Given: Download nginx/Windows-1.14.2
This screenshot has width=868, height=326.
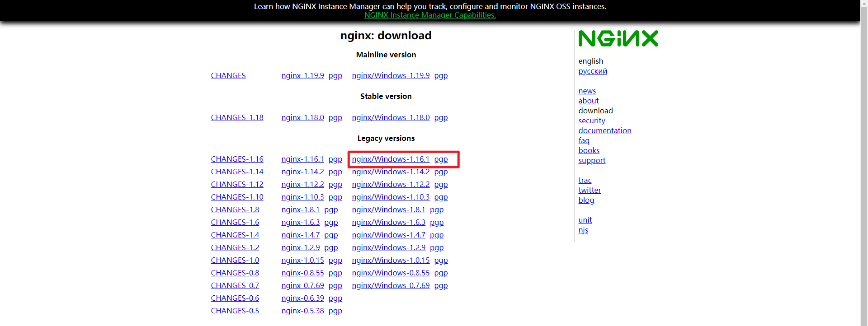Looking at the screenshot, I should tap(391, 172).
